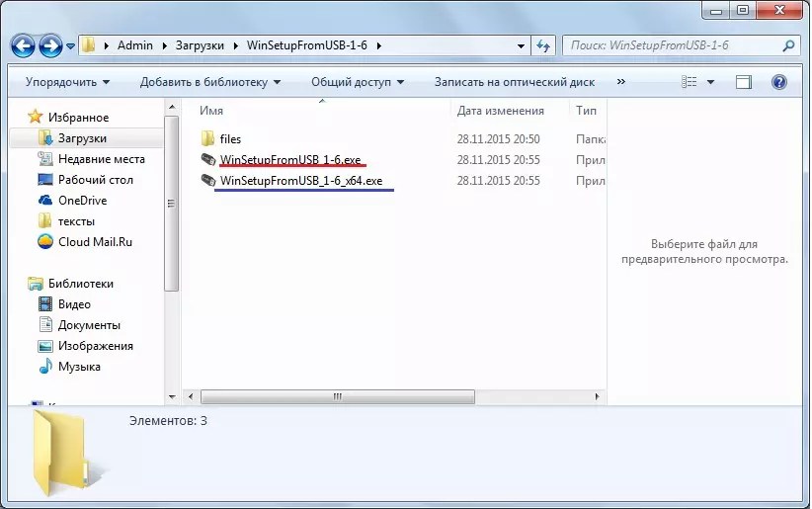Toggle the preview pane icon
This screenshot has width=812, height=509.
pos(744,82)
